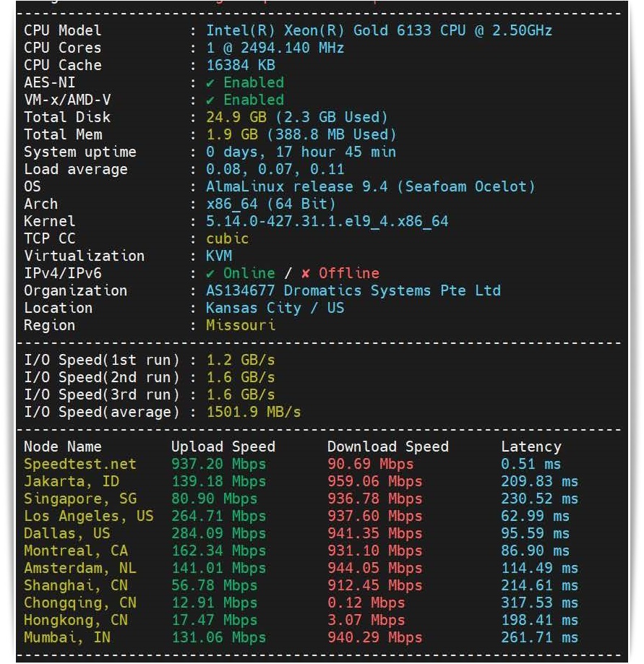Click the checkmark next to VM-x/AMD-V Enabled
The image size is (644, 664).
(211, 100)
